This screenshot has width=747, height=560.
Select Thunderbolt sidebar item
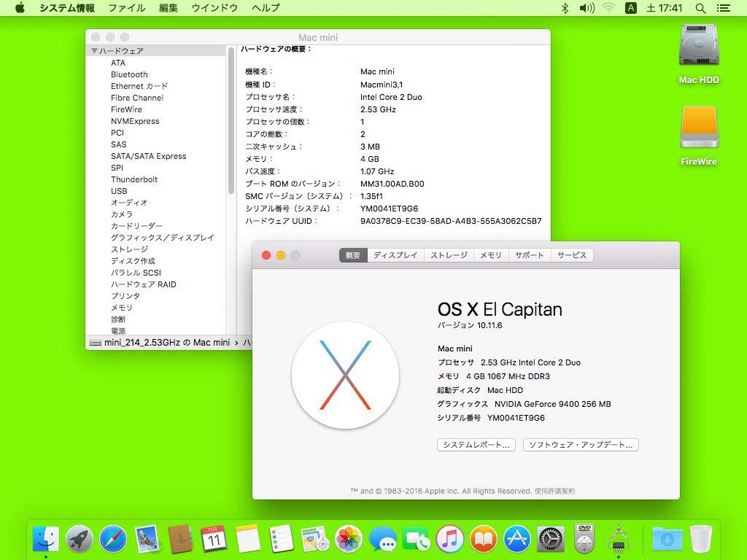tap(134, 179)
